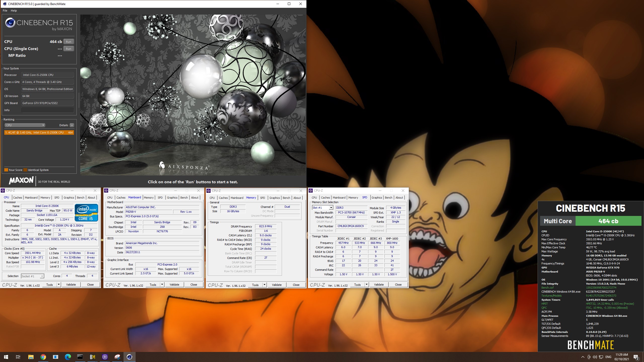Click Validate in CPU-Z window showing CPU tab
Image resolution: width=644 pixels, height=362 pixels.
tap(71, 285)
